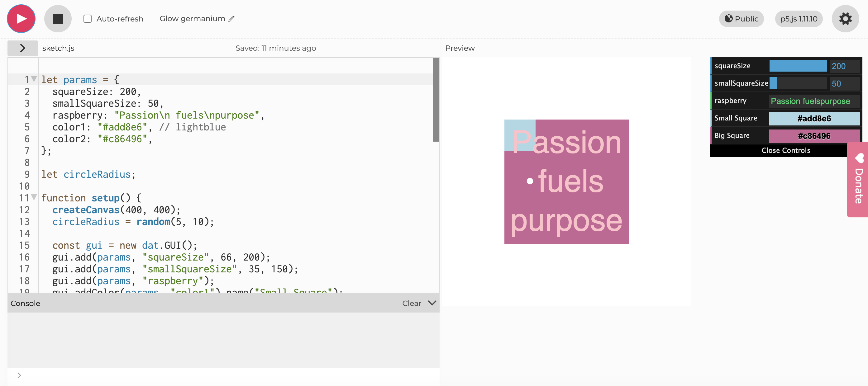Expand the file sidebar with the chevron
Viewport: 868px width, 386px height.
coord(22,48)
